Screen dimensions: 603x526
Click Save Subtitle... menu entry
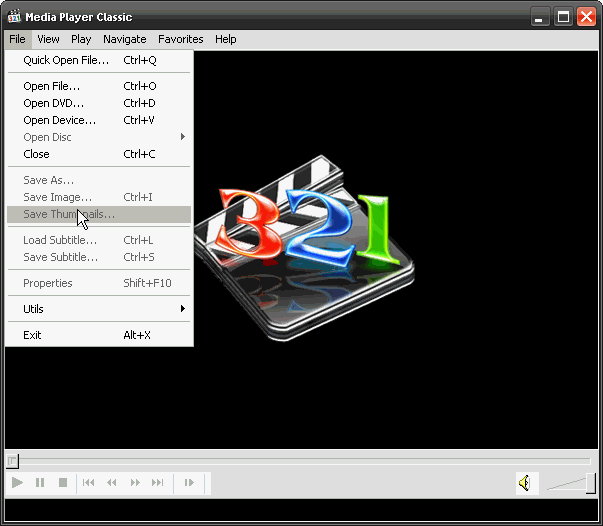(x=99, y=257)
